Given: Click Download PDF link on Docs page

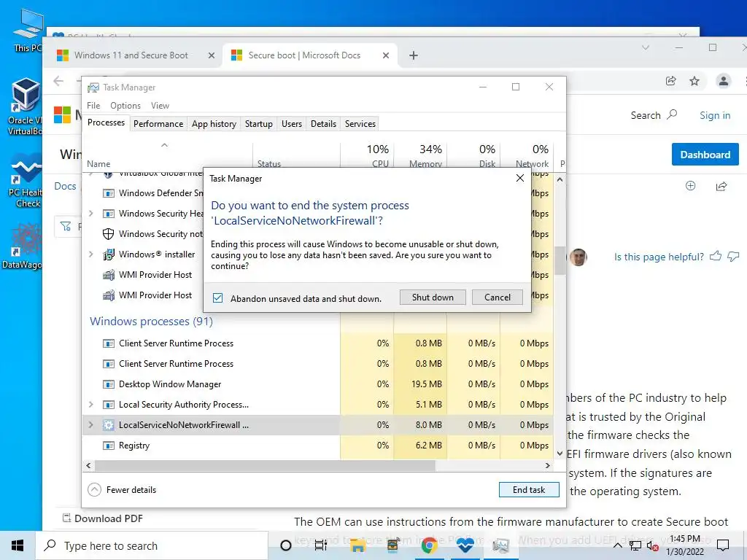Looking at the screenshot, I should tap(103, 518).
